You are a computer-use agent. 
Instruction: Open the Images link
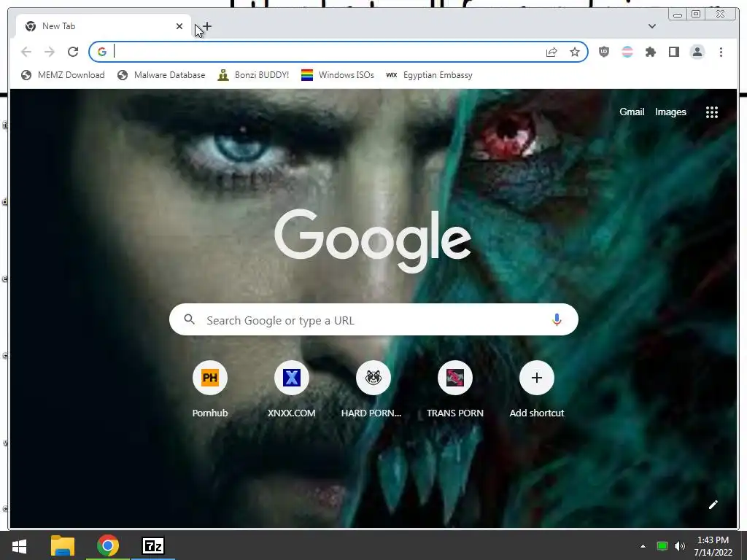tap(671, 112)
